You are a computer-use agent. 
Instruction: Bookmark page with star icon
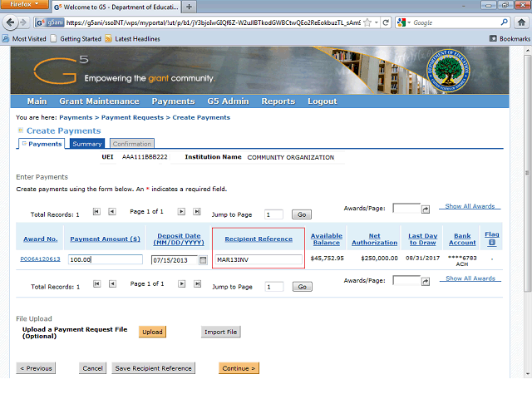click(x=367, y=22)
